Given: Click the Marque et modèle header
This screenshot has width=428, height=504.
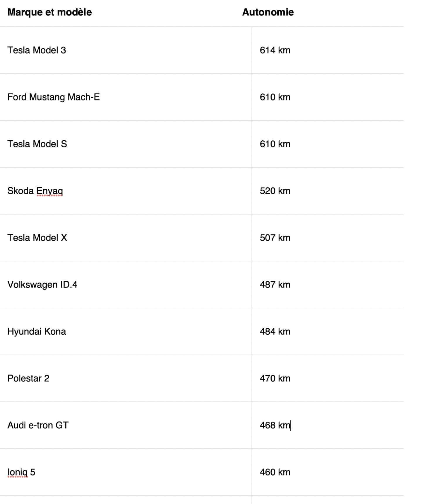Looking at the screenshot, I should (49, 12).
